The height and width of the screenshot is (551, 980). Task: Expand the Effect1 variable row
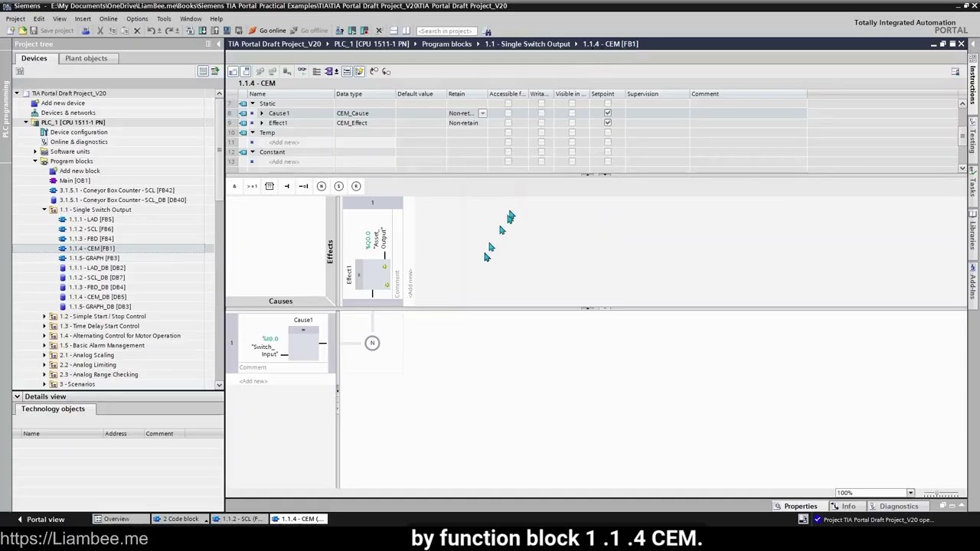[262, 123]
